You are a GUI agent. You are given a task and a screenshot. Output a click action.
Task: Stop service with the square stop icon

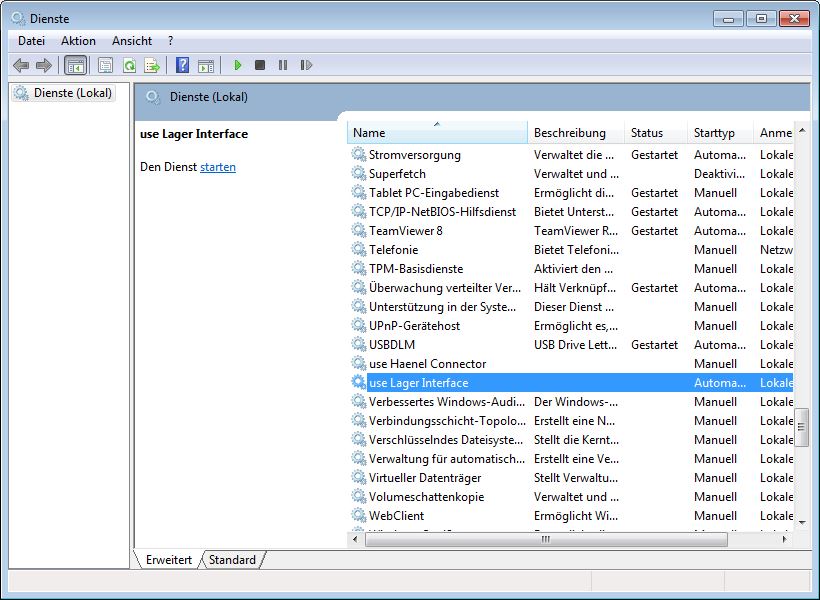pos(260,65)
